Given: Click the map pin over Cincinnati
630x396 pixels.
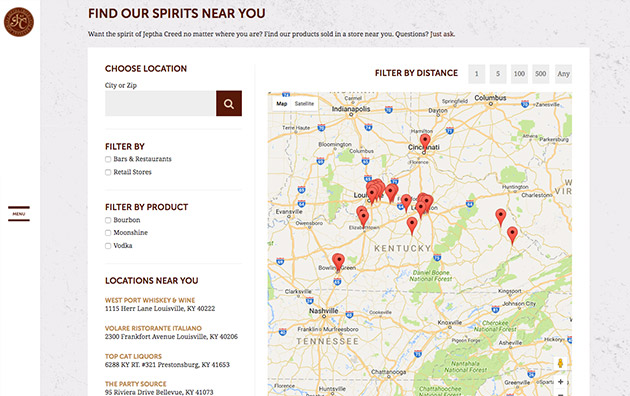Looking at the screenshot, I should 425,143.
